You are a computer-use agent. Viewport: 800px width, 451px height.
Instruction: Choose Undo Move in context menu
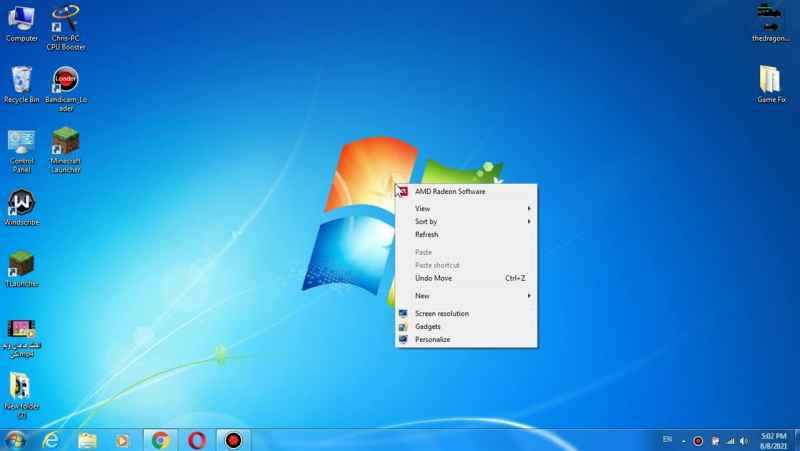pos(466,278)
